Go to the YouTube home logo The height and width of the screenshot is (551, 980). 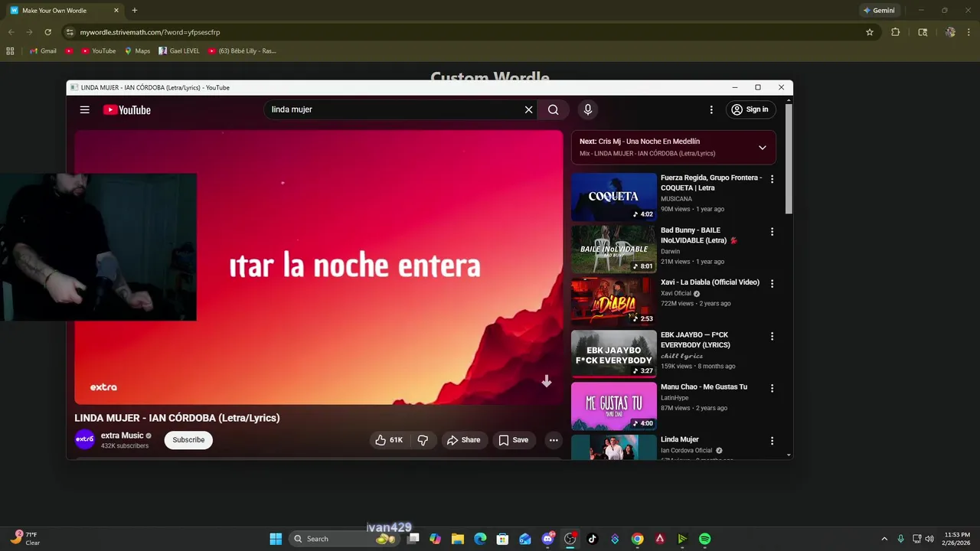point(127,109)
